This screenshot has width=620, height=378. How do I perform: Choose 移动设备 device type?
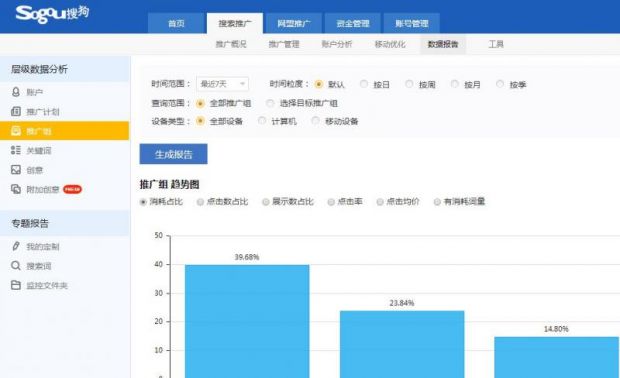tap(315, 121)
